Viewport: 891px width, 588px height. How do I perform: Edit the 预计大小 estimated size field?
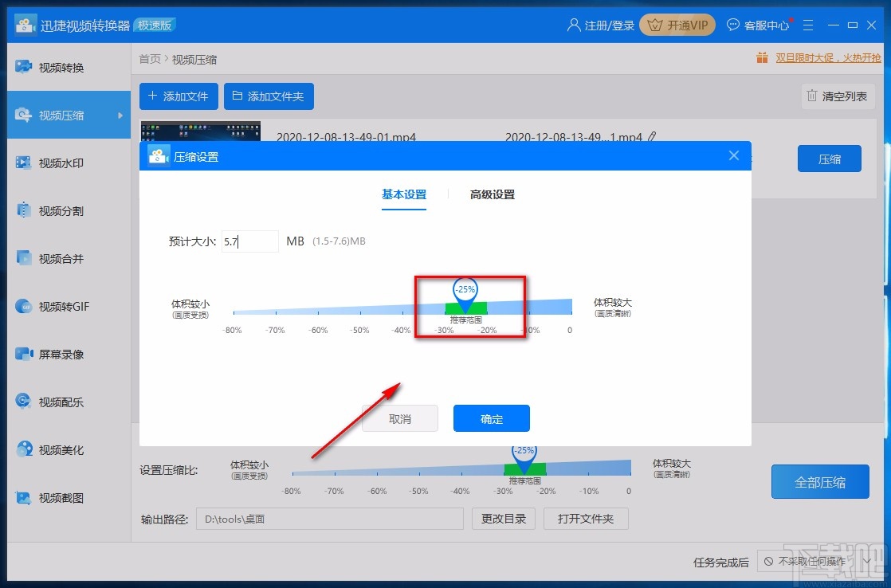click(249, 241)
